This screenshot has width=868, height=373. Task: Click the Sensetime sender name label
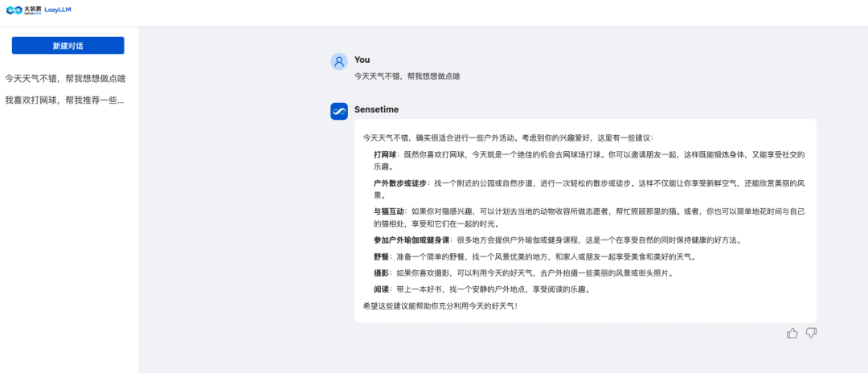coord(376,109)
